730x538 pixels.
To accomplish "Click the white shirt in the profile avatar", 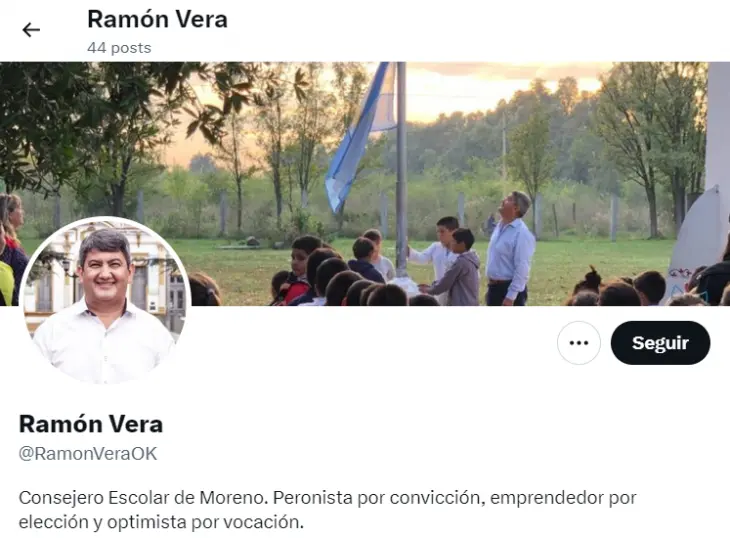I will coord(103,344).
